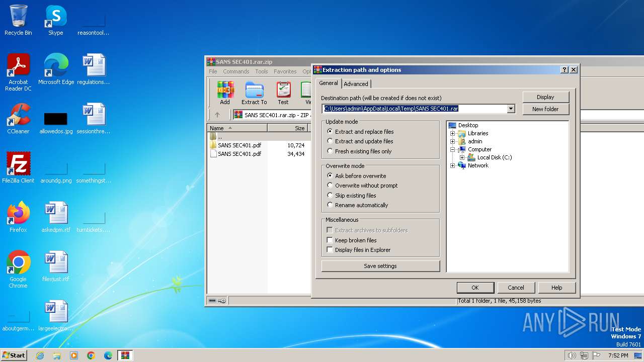Select 'Extract and replace files' radio option
Image resolution: width=644 pixels, height=362 pixels.
[x=360, y=132]
